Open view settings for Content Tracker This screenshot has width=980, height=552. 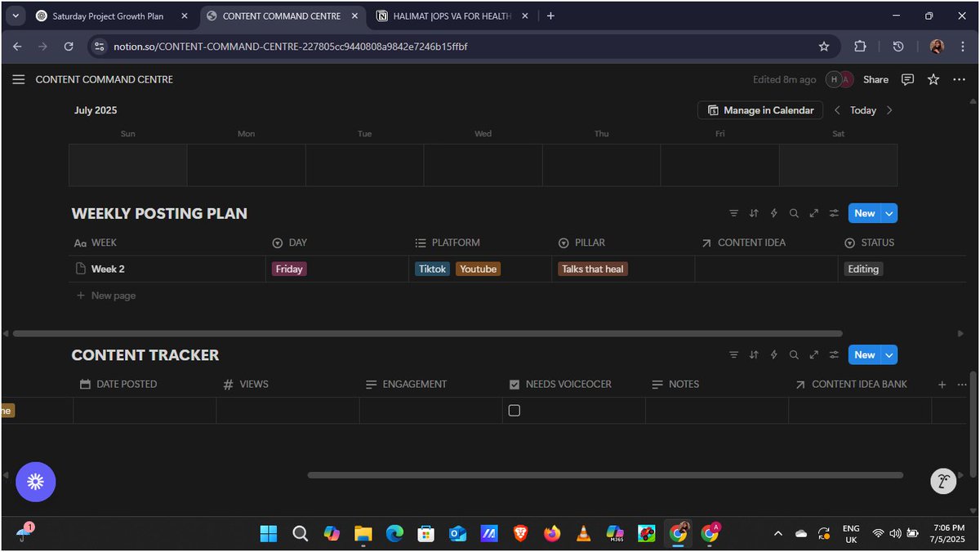tap(833, 354)
